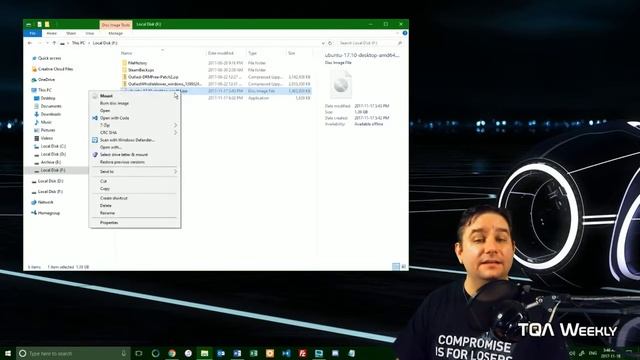640x360 pixels.
Task: Open Creative Cloud Files in sidebar
Action: 56,69
